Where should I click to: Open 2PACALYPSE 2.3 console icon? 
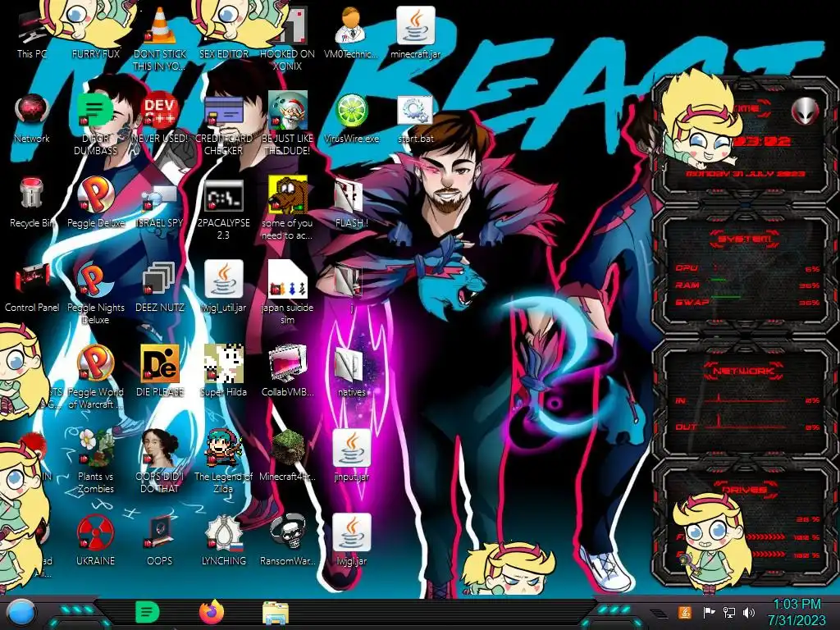click(x=224, y=196)
